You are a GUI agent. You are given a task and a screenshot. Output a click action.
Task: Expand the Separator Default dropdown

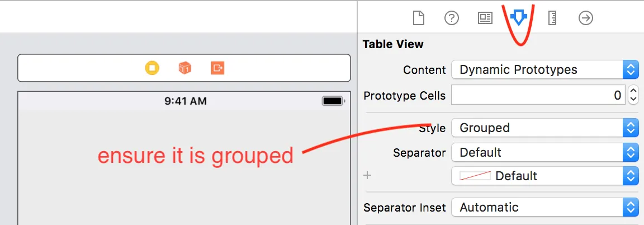(544, 152)
